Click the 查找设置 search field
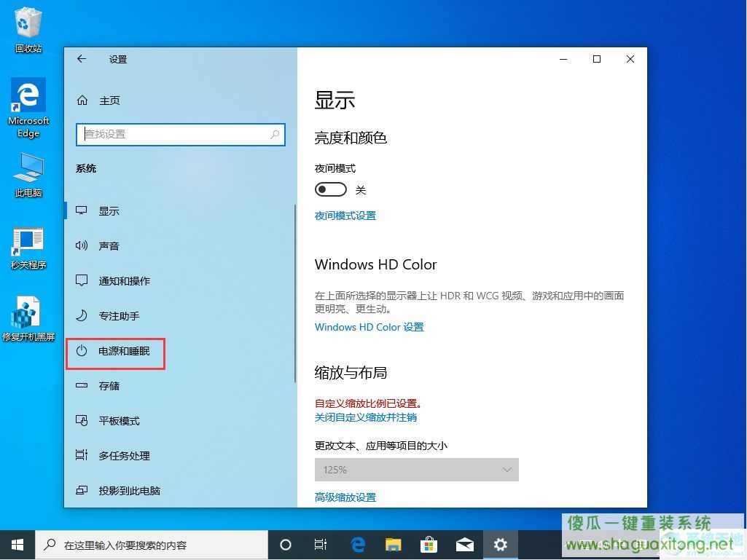747x560 pixels. [181, 134]
